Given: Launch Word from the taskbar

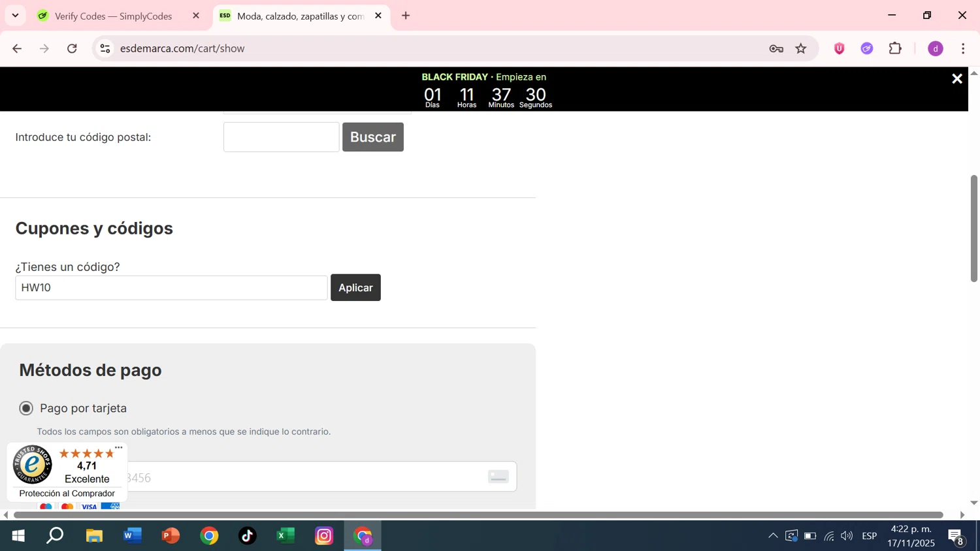Looking at the screenshot, I should pos(133,536).
